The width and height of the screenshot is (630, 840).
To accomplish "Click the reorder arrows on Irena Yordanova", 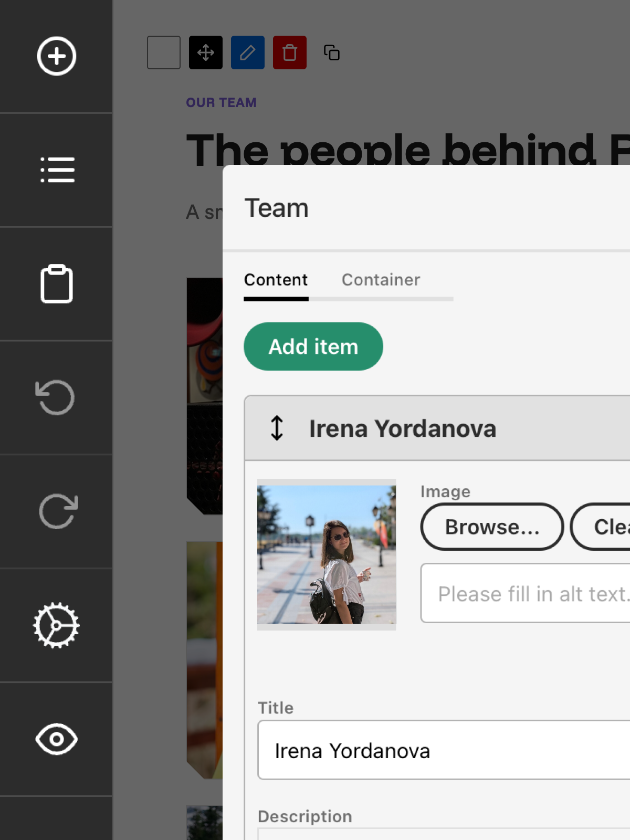I will (x=277, y=428).
